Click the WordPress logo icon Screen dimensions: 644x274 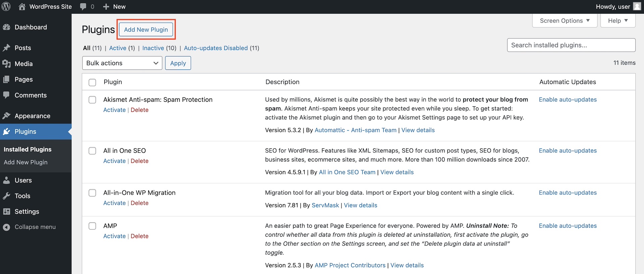click(x=6, y=7)
